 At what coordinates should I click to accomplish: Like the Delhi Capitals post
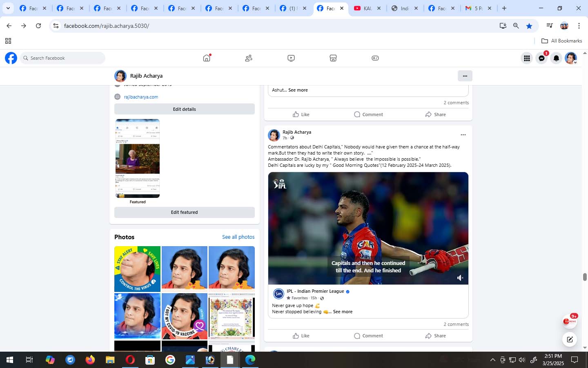tap(301, 336)
